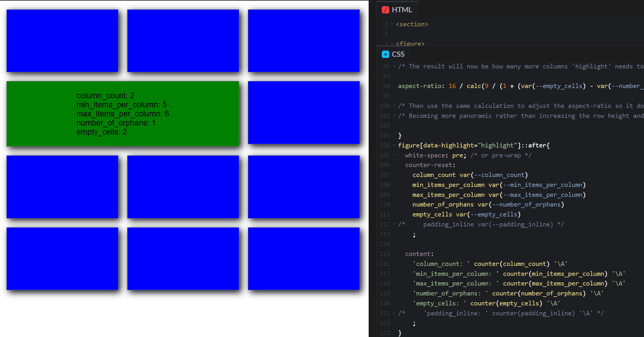Click the 'white-space: pre;' declaration

[x=436, y=155]
